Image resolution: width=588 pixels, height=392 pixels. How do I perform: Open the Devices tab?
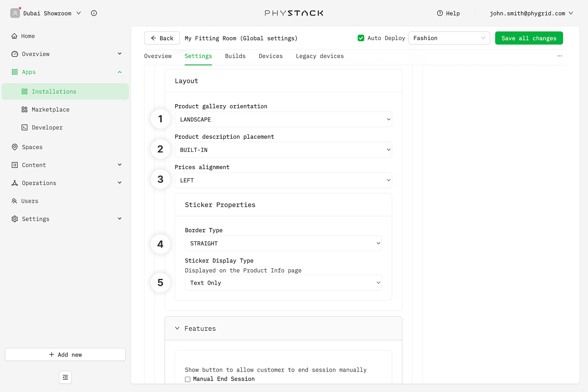271,56
